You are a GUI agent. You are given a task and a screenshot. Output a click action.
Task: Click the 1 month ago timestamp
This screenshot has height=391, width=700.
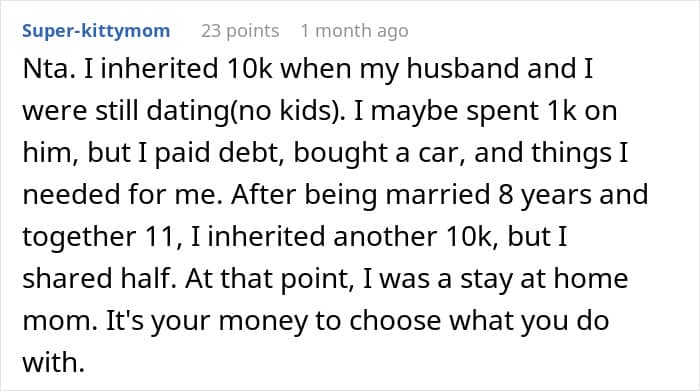coord(354,31)
